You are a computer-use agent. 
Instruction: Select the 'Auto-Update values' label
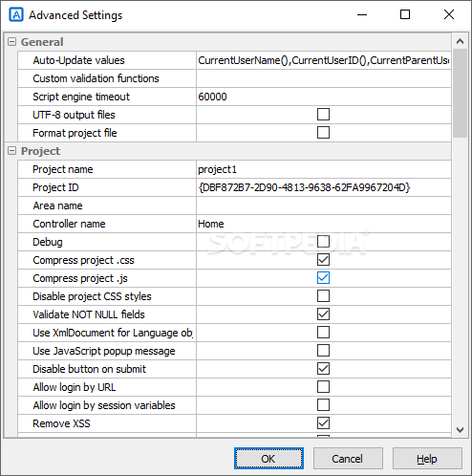78,60
